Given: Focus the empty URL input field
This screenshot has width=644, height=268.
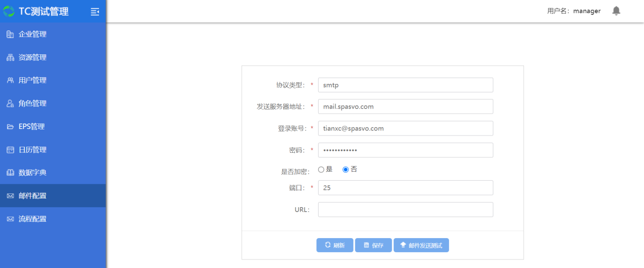Looking at the screenshot, I should tap(405, 210).
